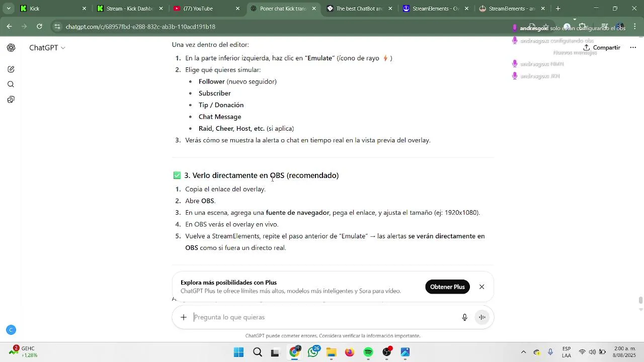Open the Wi-Fi and volume quick settings
644x362 pixels.
[x=592, y=352]
